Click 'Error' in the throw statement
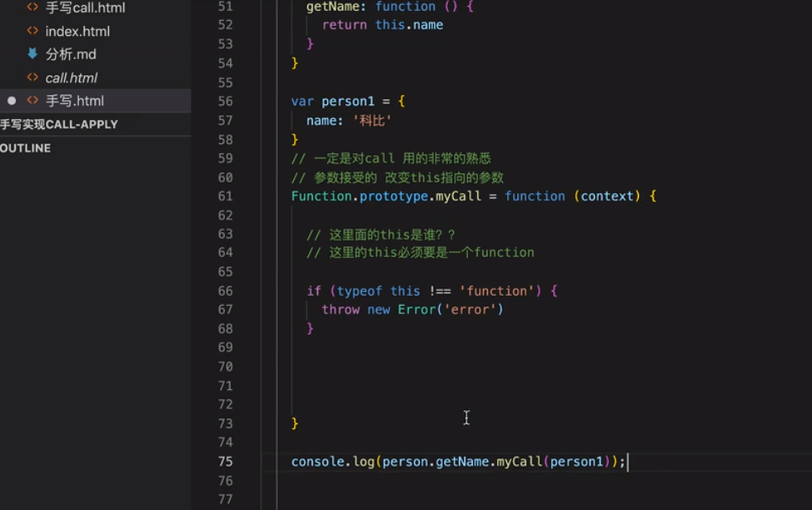812x510 pixels. point(417,310)
